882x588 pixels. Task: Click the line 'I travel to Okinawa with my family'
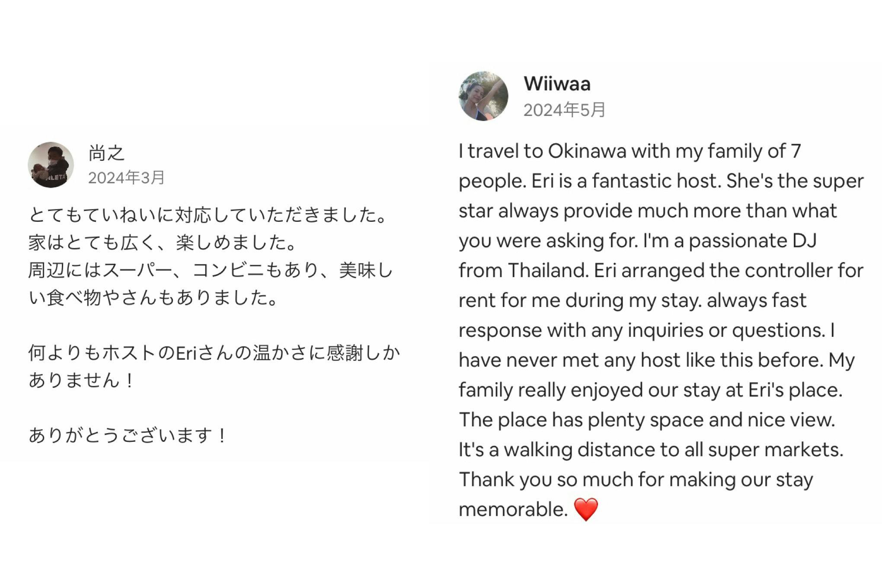click(x=630, y=151)
